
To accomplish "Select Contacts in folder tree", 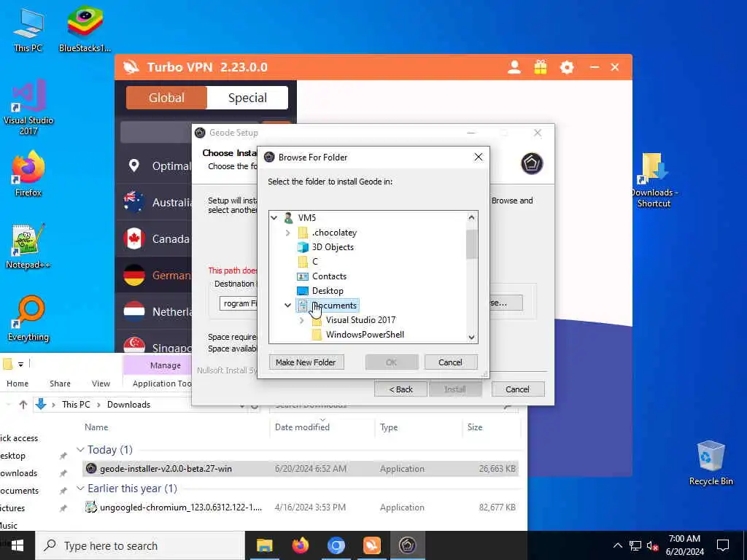I will 329,276.
